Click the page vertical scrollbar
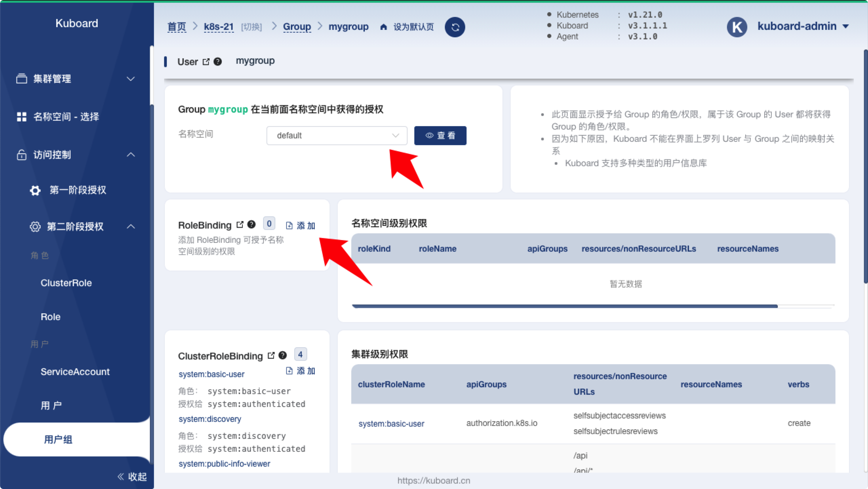Image resolution: width=868 pixels, height=489 pixels. [865, 166]
